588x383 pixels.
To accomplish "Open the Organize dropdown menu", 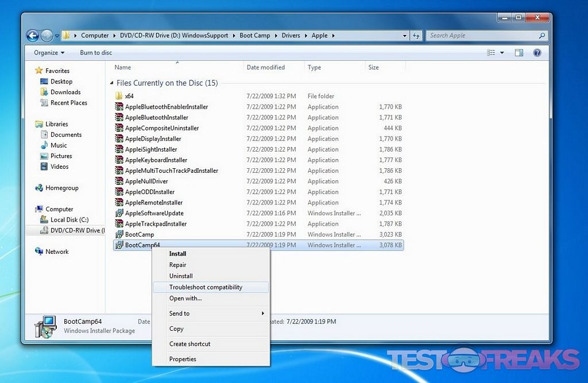I will point(49,53).
